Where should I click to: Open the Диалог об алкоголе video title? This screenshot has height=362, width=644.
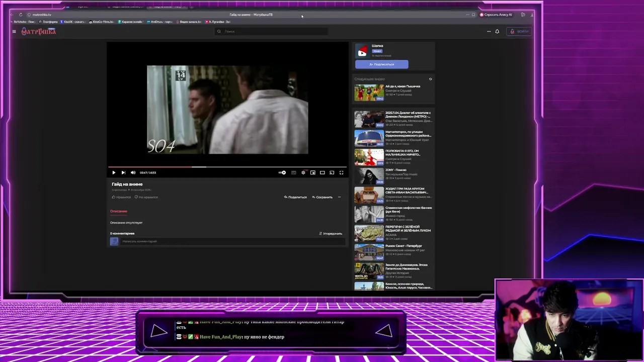tap(408, 115)
